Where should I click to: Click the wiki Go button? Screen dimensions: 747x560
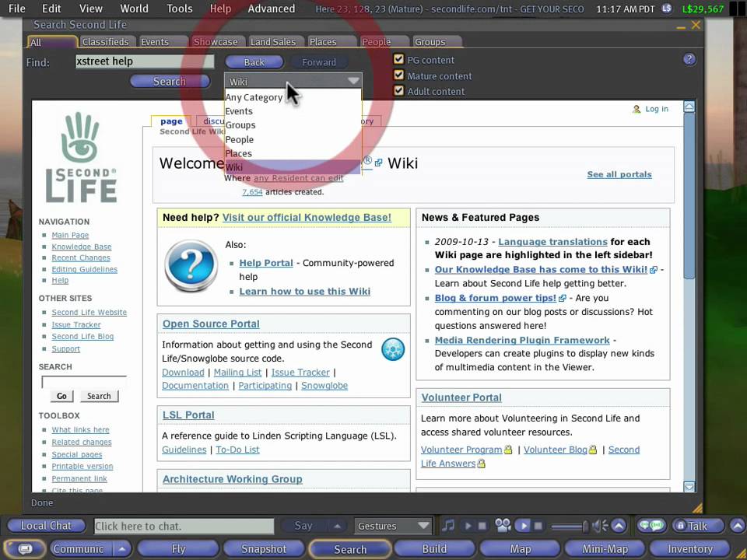coord(62,396)
